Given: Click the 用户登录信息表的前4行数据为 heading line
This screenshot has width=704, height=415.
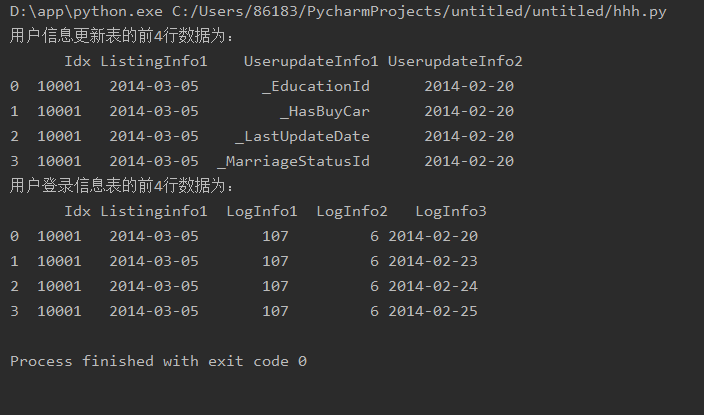Looking at the screenshot, I should (122, 186).
